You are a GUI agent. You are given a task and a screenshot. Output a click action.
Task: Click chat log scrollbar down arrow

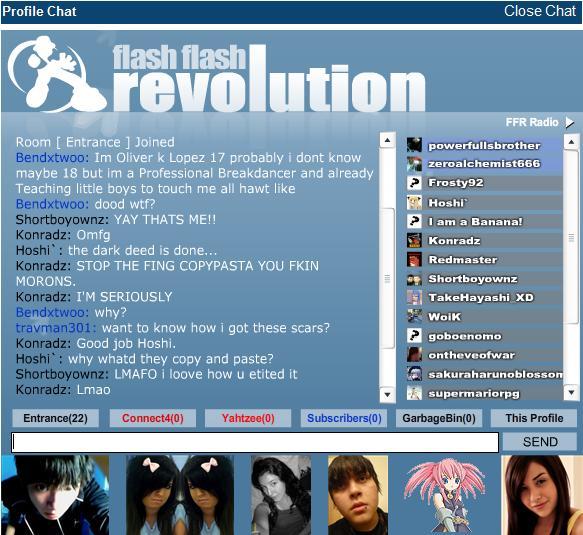(387, 394)
